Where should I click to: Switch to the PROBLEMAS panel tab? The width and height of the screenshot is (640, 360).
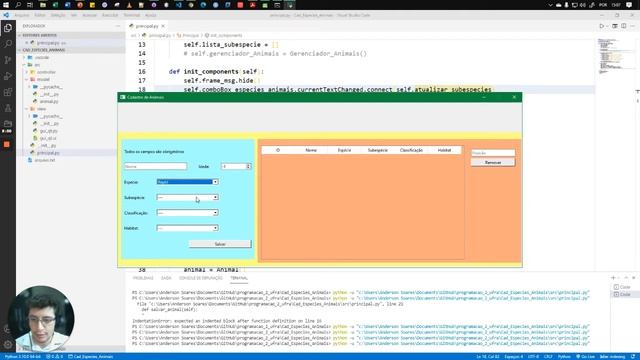coord(143,278)
